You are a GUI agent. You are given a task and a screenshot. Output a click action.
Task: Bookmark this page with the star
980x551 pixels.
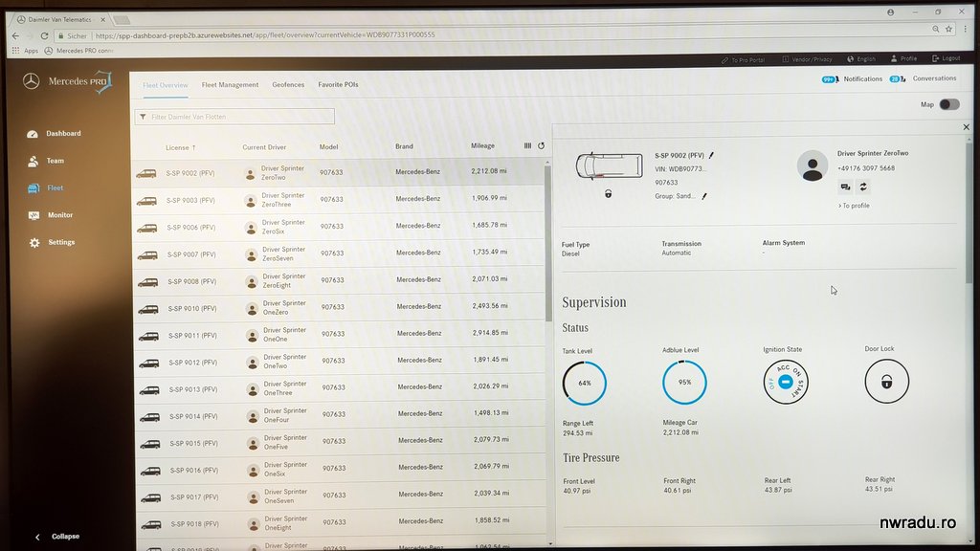point(948,29)
